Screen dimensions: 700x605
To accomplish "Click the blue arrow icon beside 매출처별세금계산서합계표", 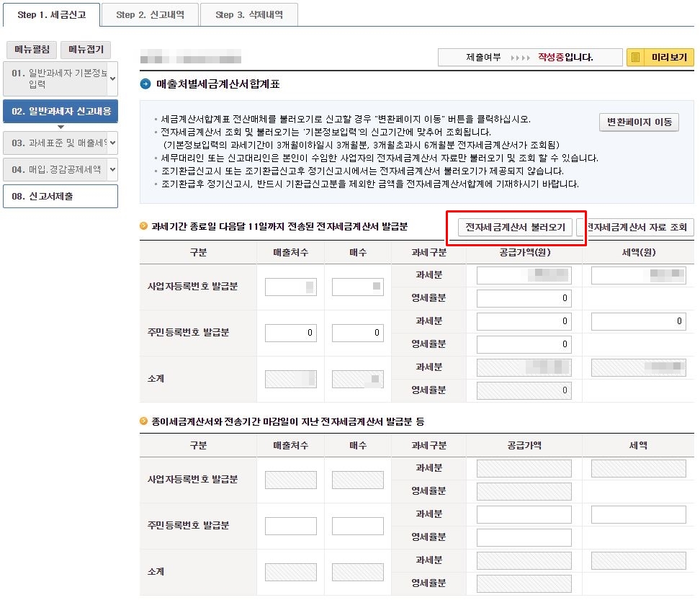I will click(145, 84).
